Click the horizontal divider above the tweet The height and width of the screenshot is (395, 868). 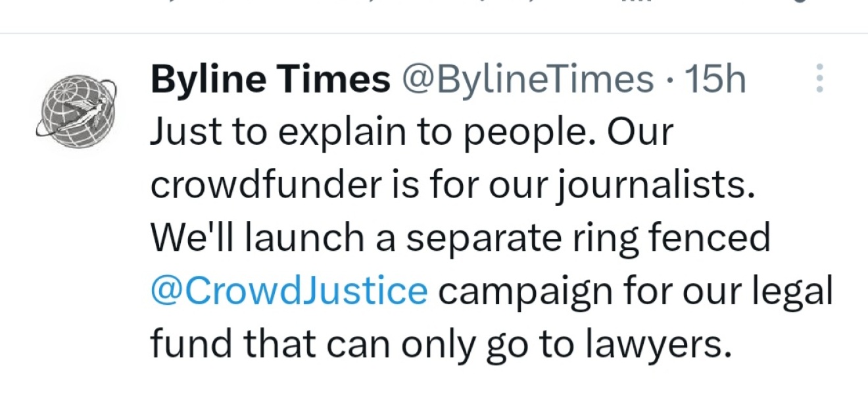point(434,33)
